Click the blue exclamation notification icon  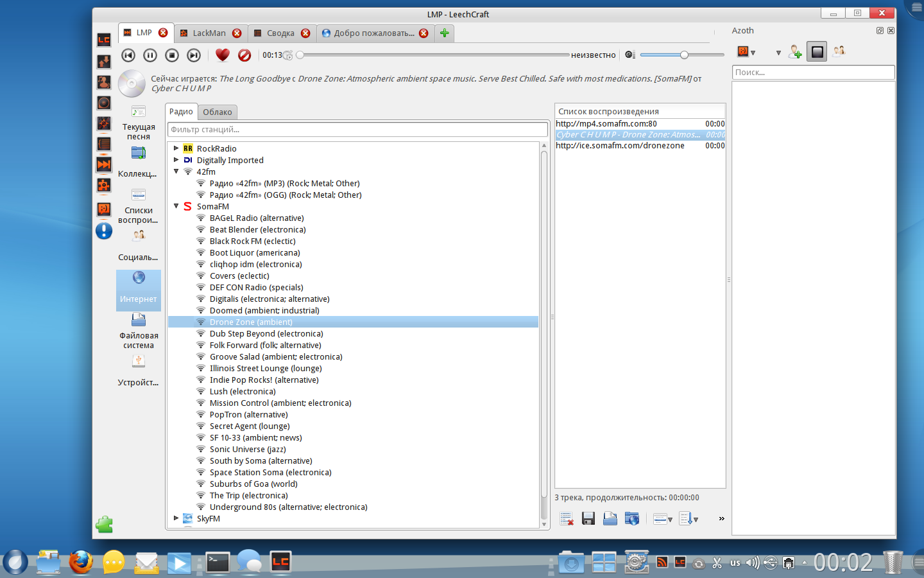[x=104, y=231]
